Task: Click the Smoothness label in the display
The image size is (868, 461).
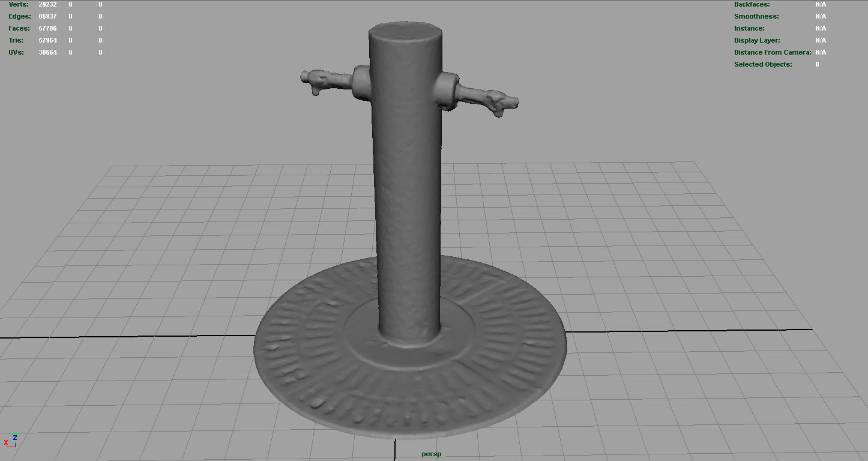Action: (x=756, y=16)
